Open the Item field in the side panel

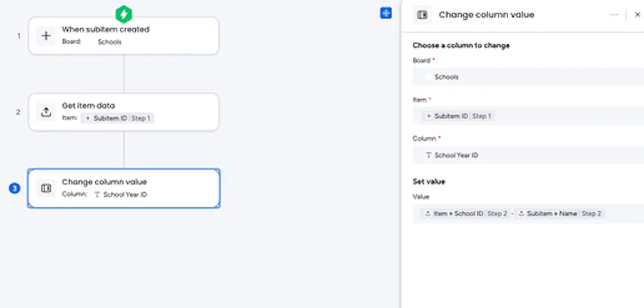528,116
